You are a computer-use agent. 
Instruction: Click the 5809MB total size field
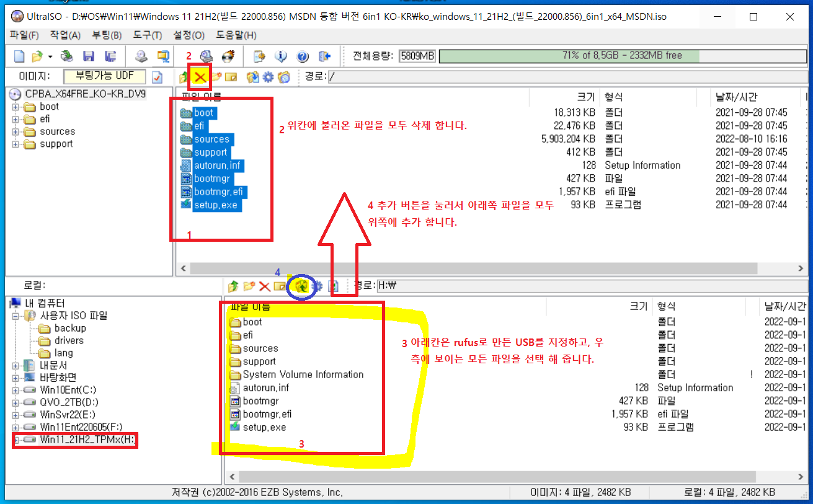(x=417, y=56)
